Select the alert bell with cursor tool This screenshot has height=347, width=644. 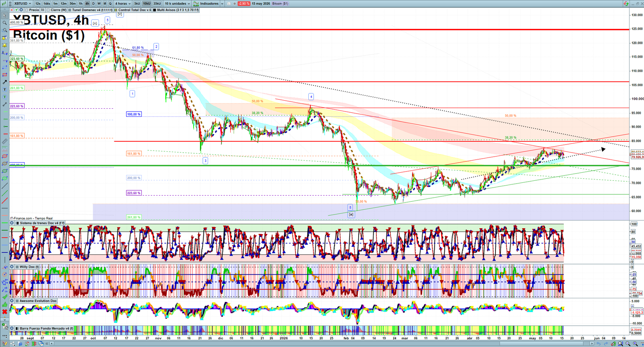[4, 37]
